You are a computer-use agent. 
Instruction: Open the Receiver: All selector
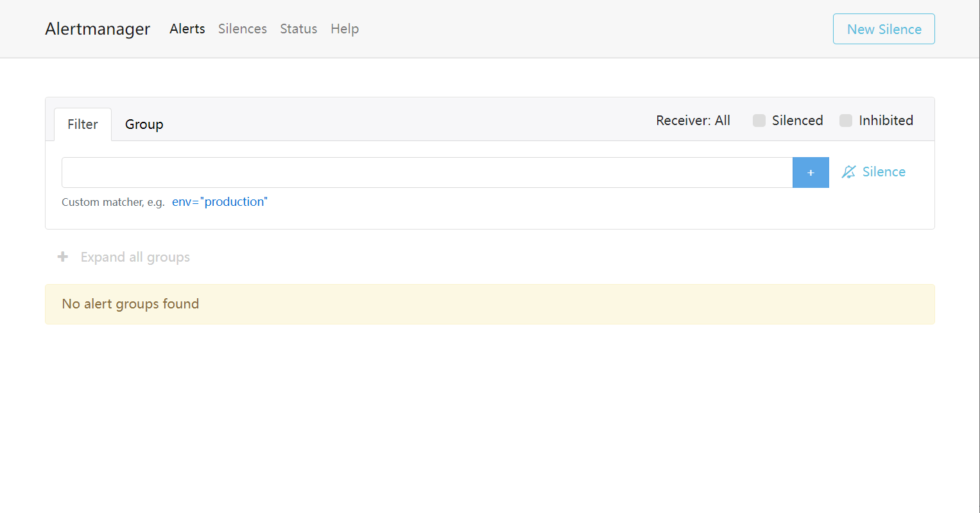tap(693, 121)
